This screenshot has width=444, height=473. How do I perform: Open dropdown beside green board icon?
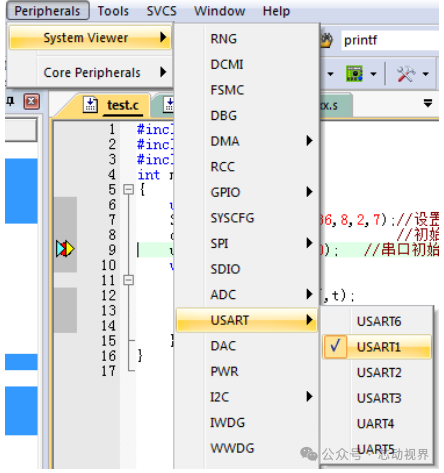click(x=374, y=74)
